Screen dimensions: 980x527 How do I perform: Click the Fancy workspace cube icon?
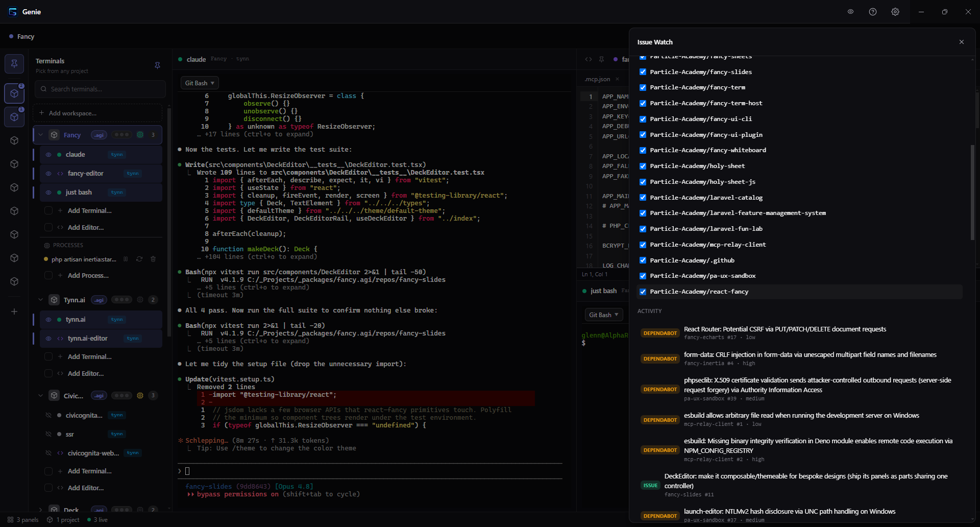coord(54,135)
